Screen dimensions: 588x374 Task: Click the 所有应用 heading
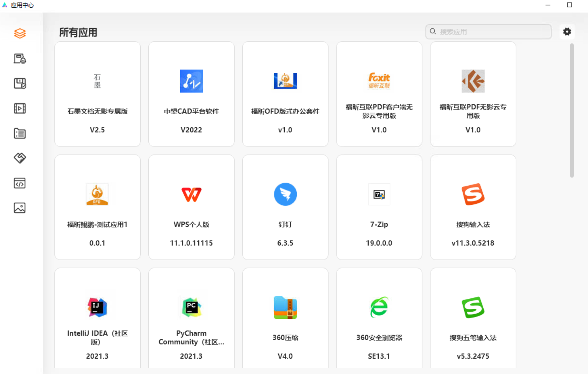(78, 33)
